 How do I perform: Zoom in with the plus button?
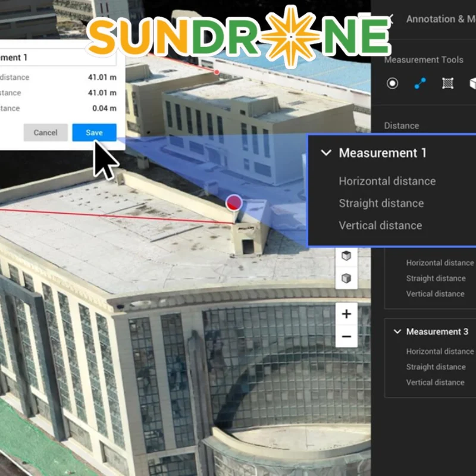click(346, 314)
